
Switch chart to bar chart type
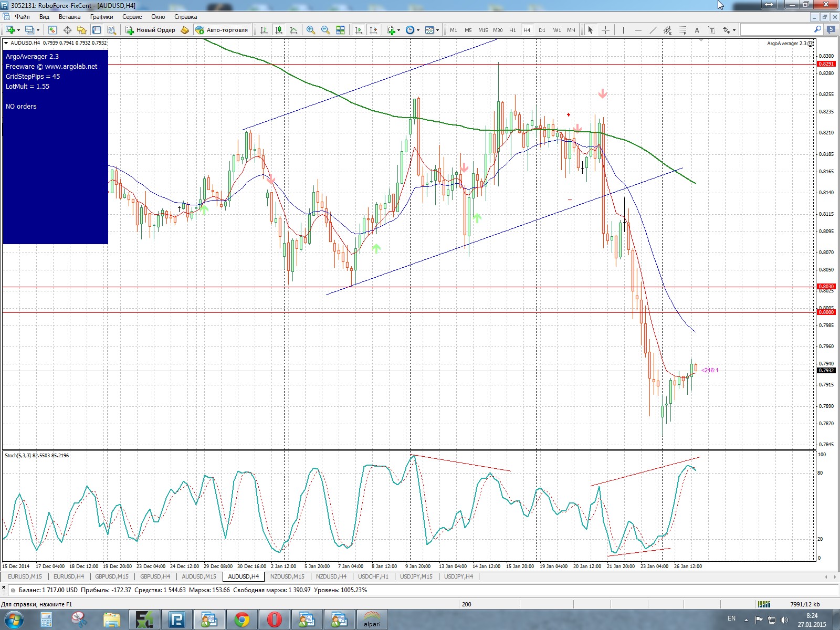pyautogui.click(x=264, y=30)
